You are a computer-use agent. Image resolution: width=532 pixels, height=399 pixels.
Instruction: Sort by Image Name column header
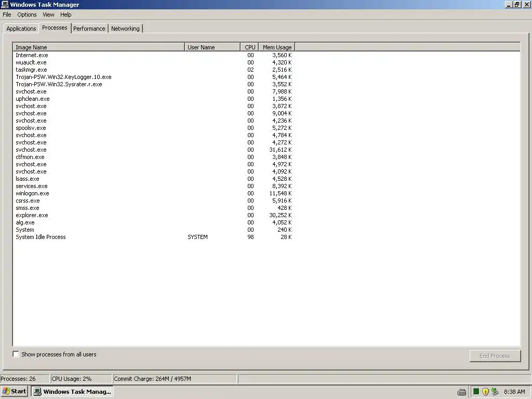(99, 47)
